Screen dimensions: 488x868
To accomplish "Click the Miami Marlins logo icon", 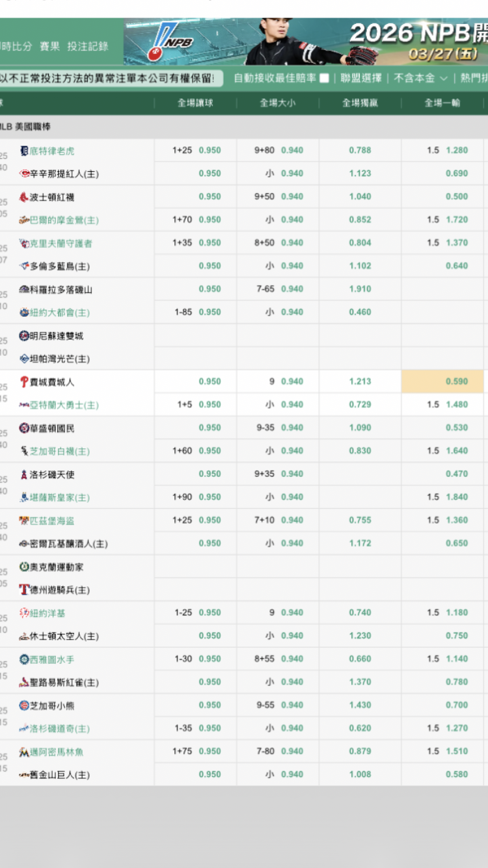I will tap(24, 752).
